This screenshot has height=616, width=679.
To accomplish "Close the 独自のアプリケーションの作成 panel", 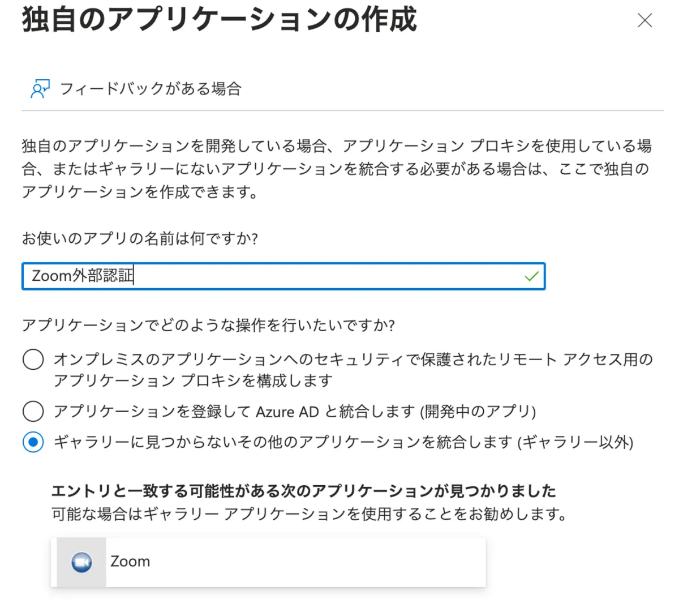I will (644, 21).
